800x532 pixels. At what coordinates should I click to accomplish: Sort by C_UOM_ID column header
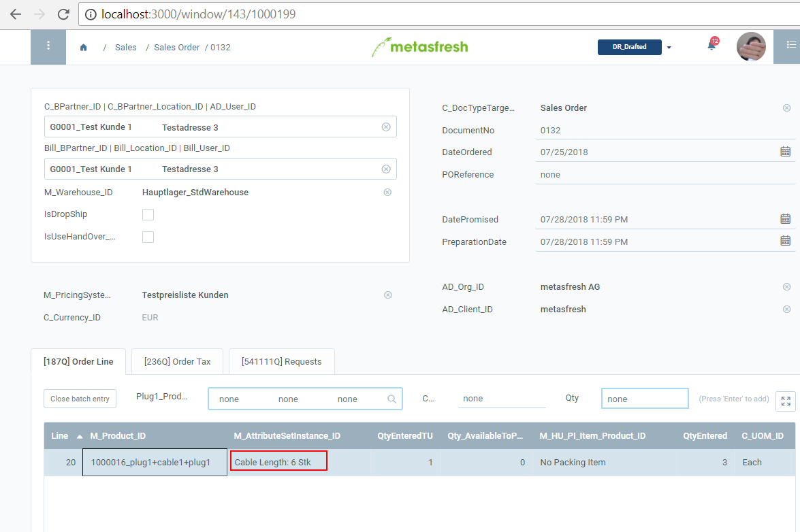coord(763,435)
